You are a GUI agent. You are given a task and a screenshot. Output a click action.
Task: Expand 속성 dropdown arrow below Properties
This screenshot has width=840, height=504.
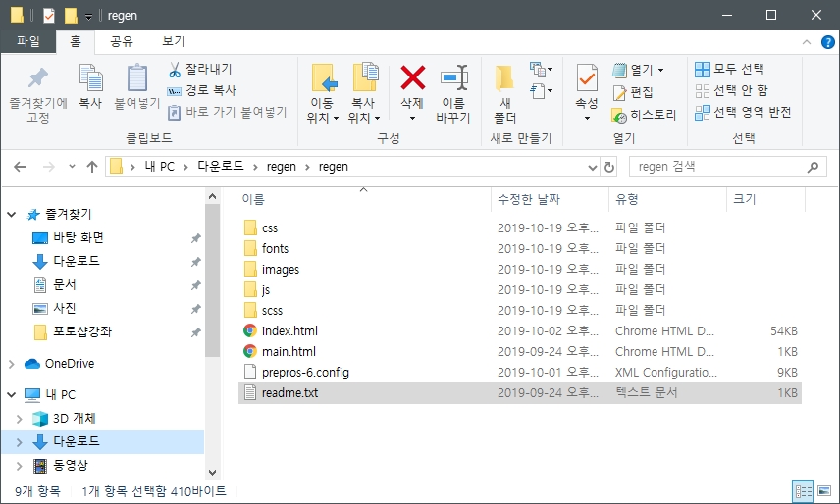587,118
